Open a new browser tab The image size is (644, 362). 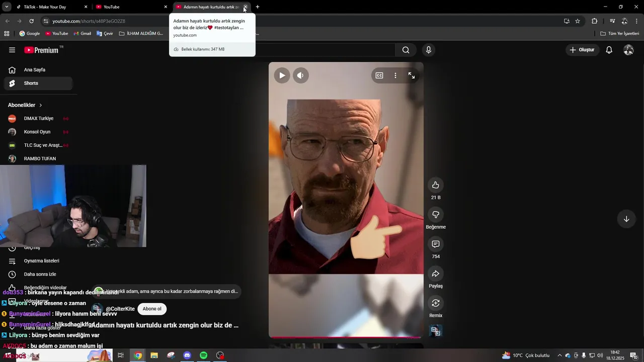tap(258, 7)
